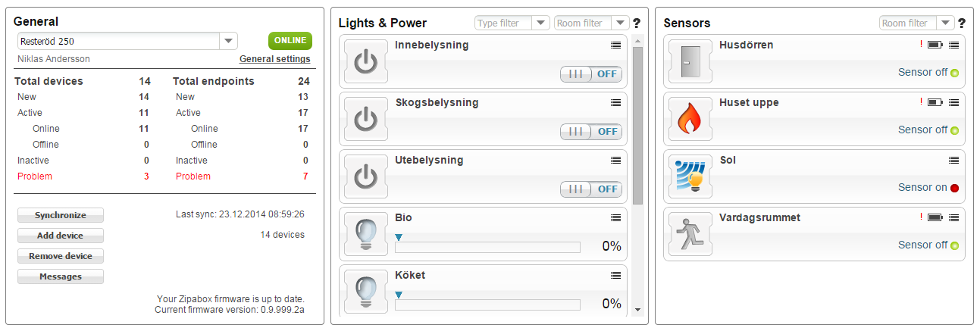Expand the Type filter dropdown
This screenshot has width=980, height=331.
[x=540, y=23]
